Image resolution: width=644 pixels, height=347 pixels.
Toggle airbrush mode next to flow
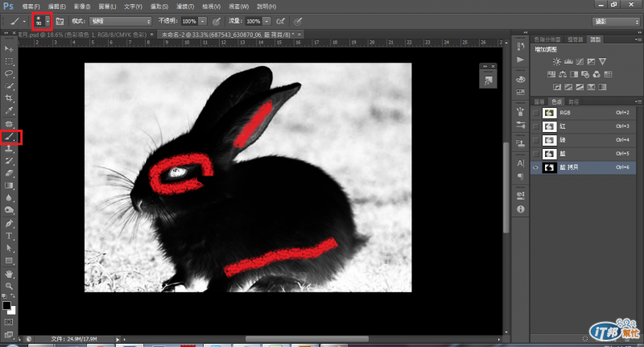pos(280,22)
